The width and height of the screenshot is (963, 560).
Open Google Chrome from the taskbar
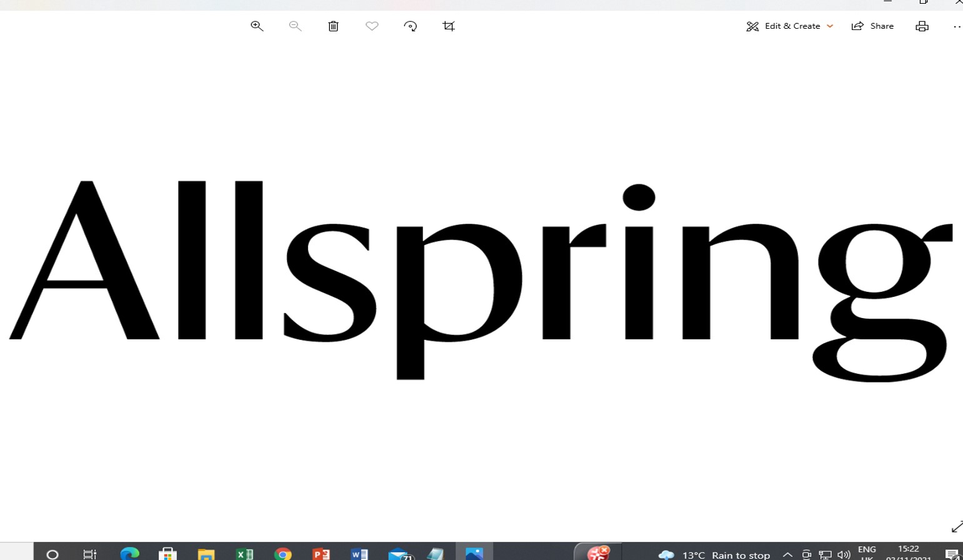[283, 554]
